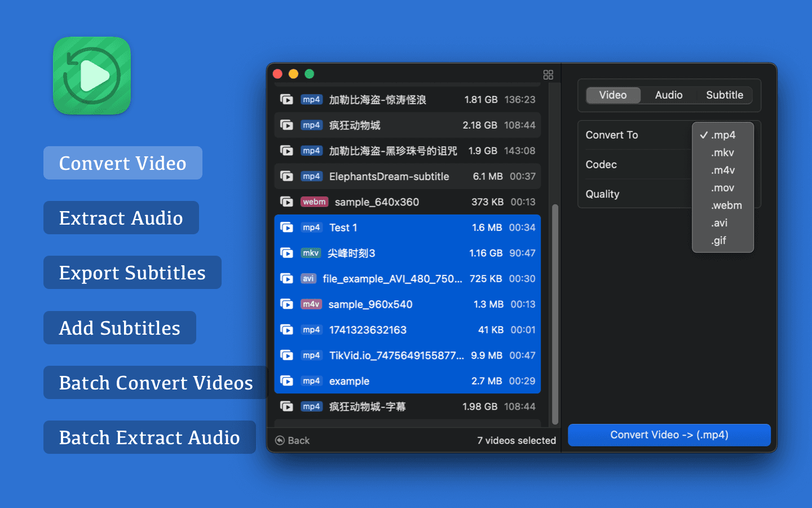Go back using the Back button

point(293,441)
